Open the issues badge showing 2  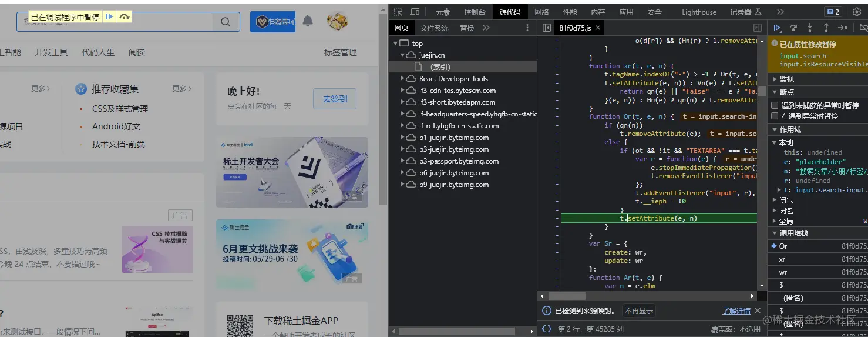(833, 12)
